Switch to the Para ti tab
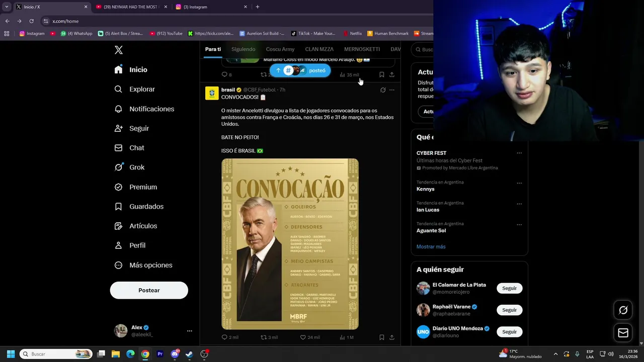Viewport: 644px width, 362px height. (213, 49)
